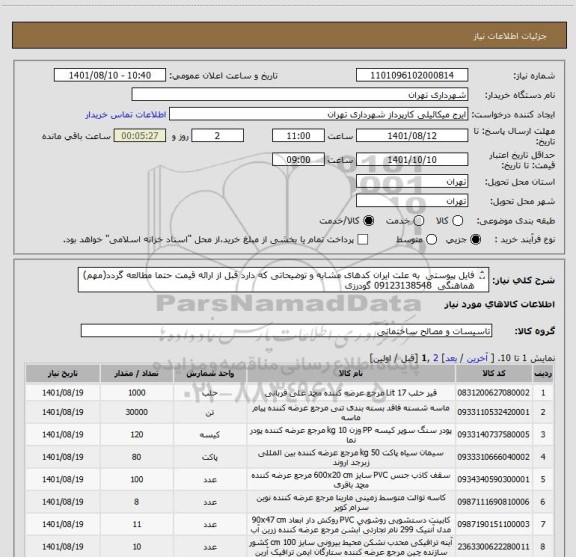
Task: Select the کالا radio button
Action: [x=457, y=221]
